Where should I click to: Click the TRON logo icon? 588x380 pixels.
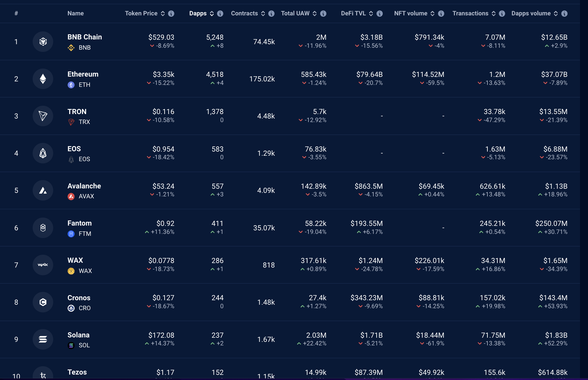tap(43, 116)
